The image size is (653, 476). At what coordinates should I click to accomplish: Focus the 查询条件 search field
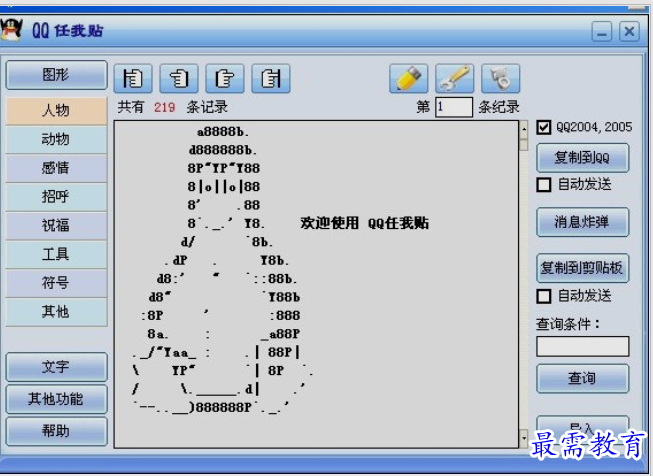click(x=582, y=346)
